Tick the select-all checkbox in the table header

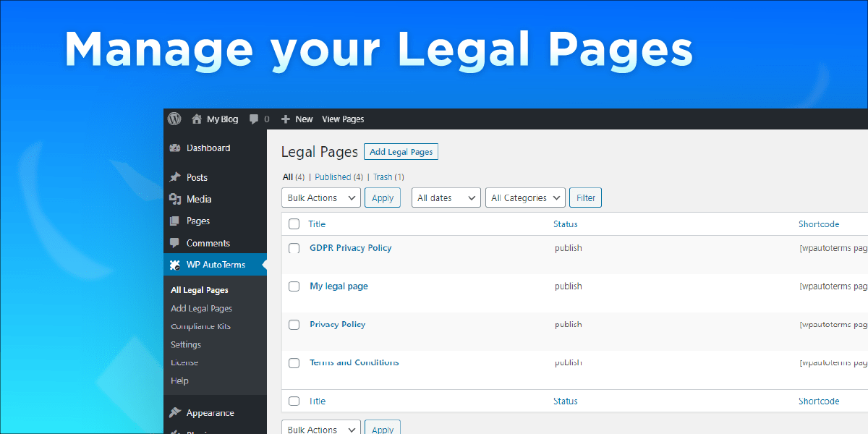click(x=294, y=224)
